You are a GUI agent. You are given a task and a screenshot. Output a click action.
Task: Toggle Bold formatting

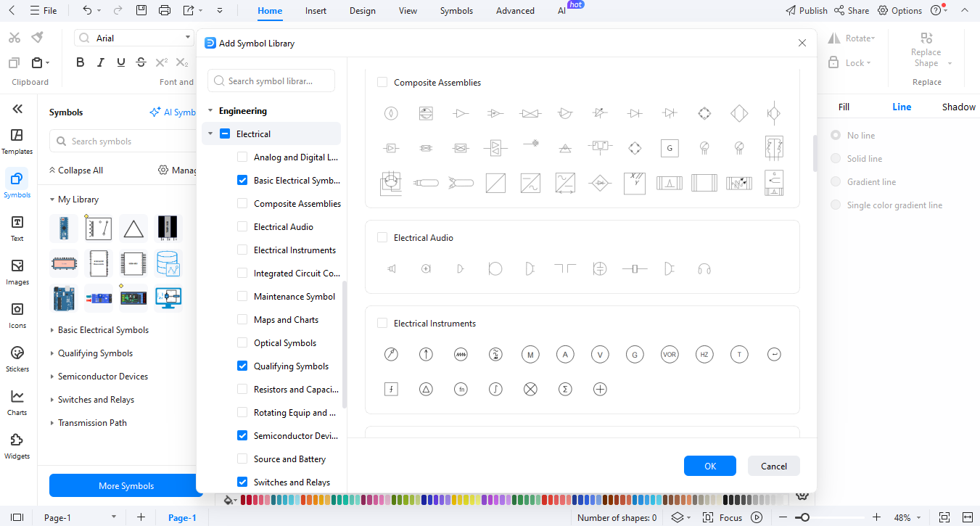click(81, 62)
